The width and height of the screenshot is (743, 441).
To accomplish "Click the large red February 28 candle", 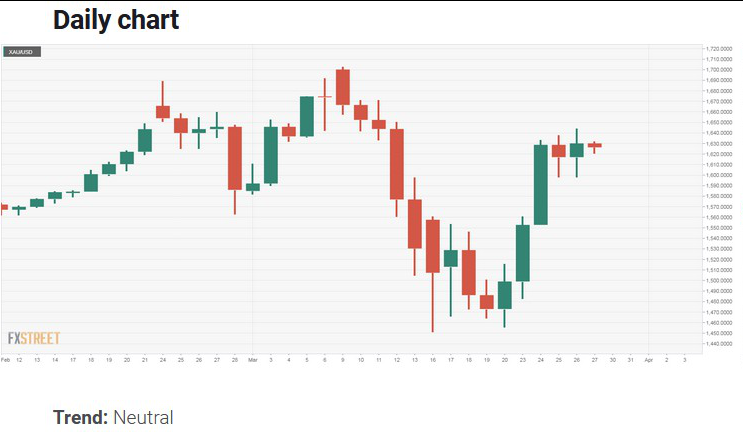I will click(235, 157).
